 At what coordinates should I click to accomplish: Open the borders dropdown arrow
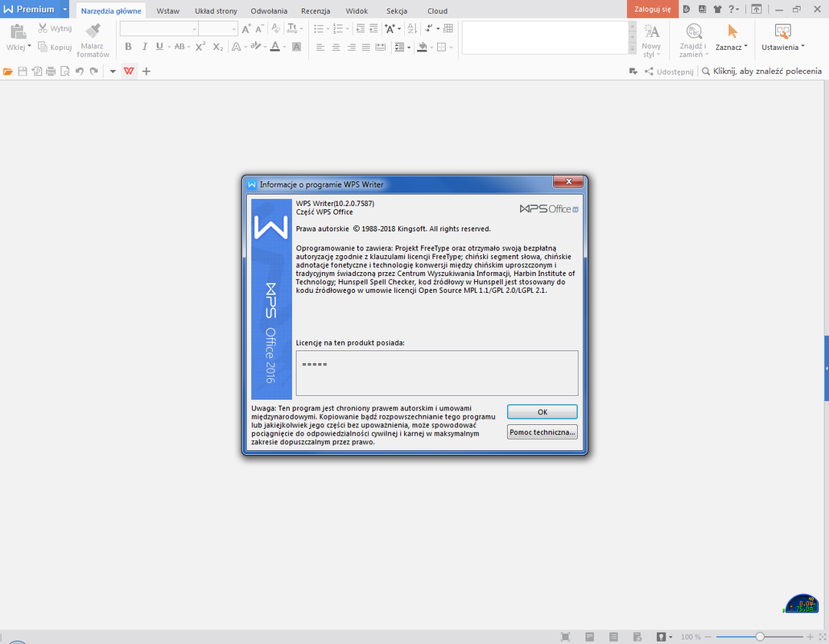(451, 47)
